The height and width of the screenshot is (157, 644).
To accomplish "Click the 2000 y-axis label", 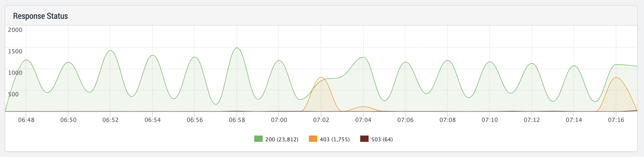I will click(x=15, y=30).
